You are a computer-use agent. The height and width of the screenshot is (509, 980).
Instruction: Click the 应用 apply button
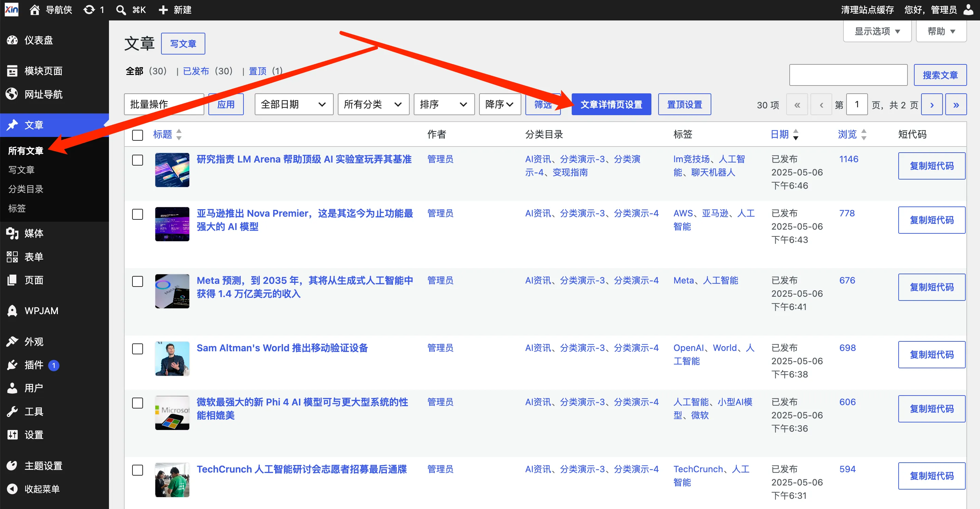click(x=226, y=104)
